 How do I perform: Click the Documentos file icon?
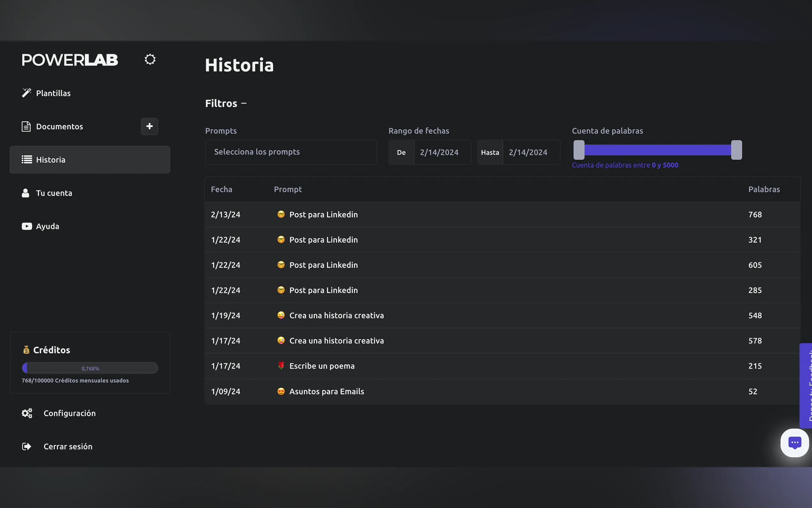[x=26, y=127]
